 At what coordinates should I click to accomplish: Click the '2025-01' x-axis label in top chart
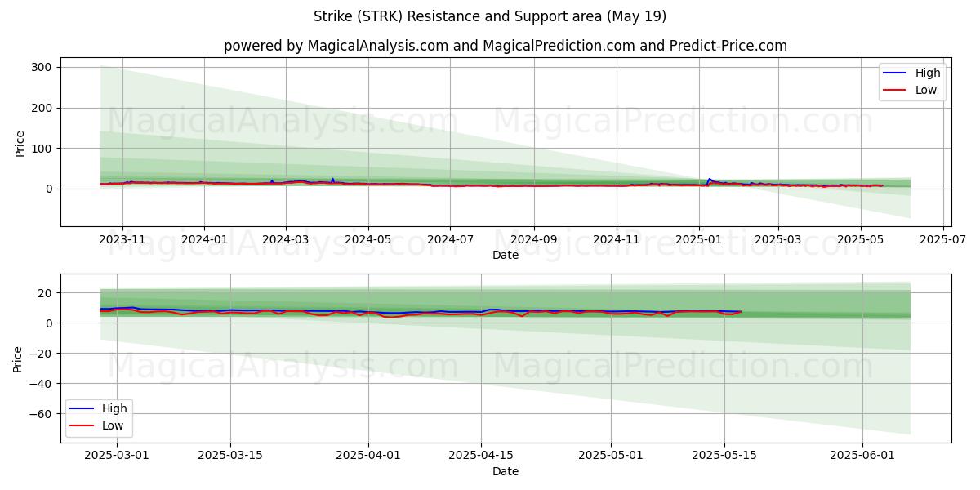tap(698, 241)
